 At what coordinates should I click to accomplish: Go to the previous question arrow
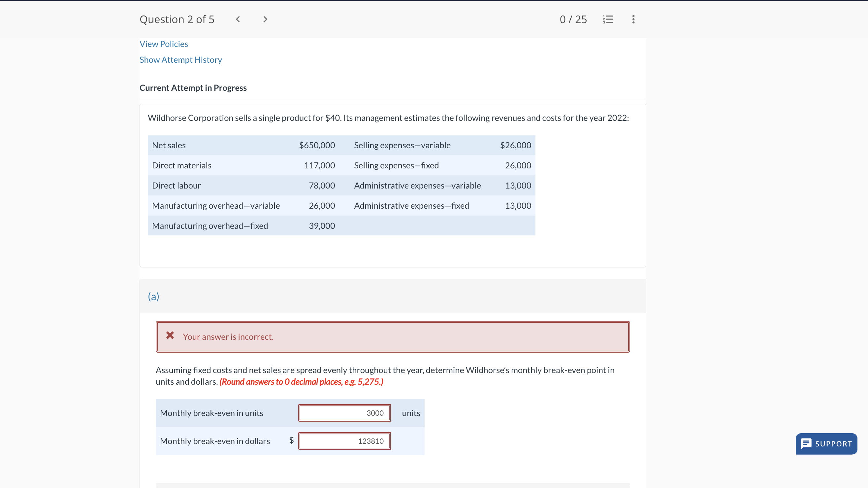238,19
